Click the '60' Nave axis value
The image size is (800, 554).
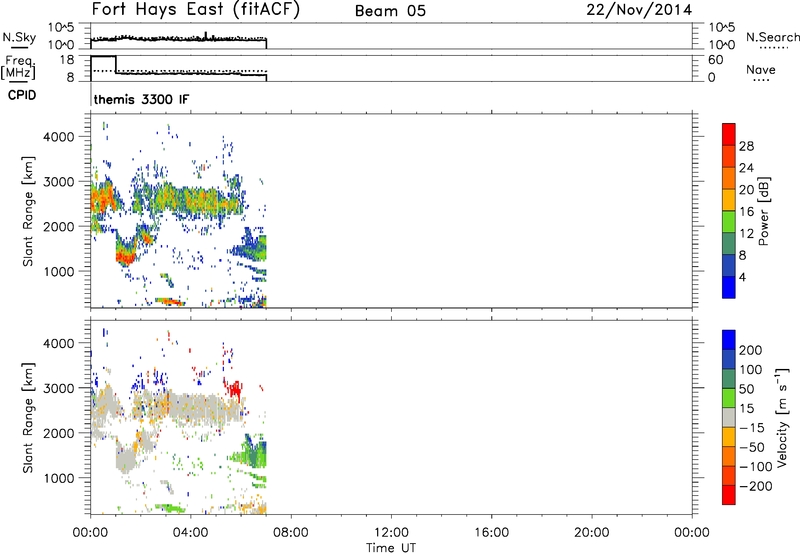pos(715,60)
